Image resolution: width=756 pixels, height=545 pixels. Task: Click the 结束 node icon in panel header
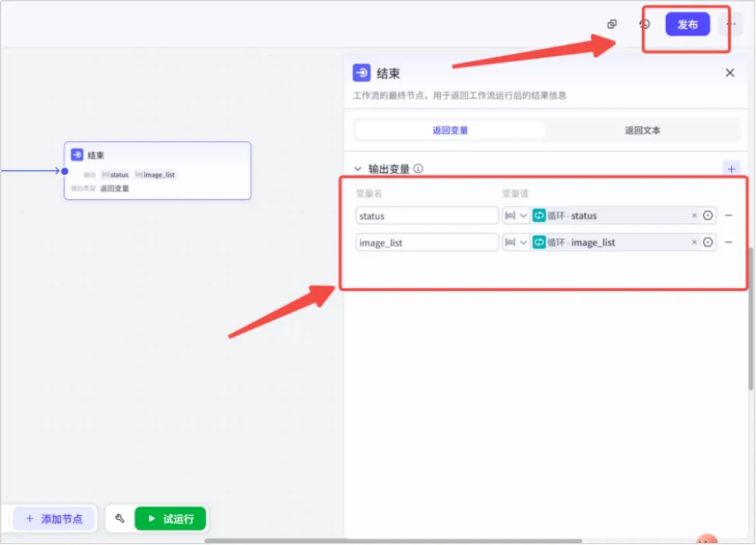coord(362,73)
